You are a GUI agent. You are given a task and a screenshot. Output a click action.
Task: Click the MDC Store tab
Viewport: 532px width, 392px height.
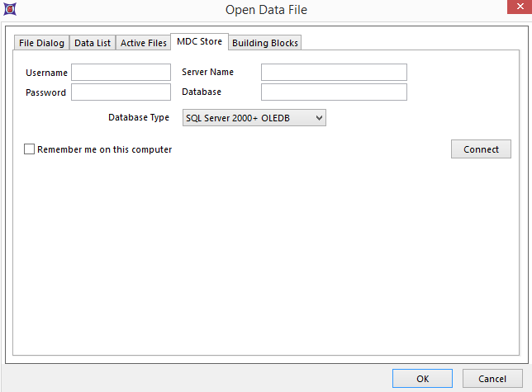(x=198, y=41)
